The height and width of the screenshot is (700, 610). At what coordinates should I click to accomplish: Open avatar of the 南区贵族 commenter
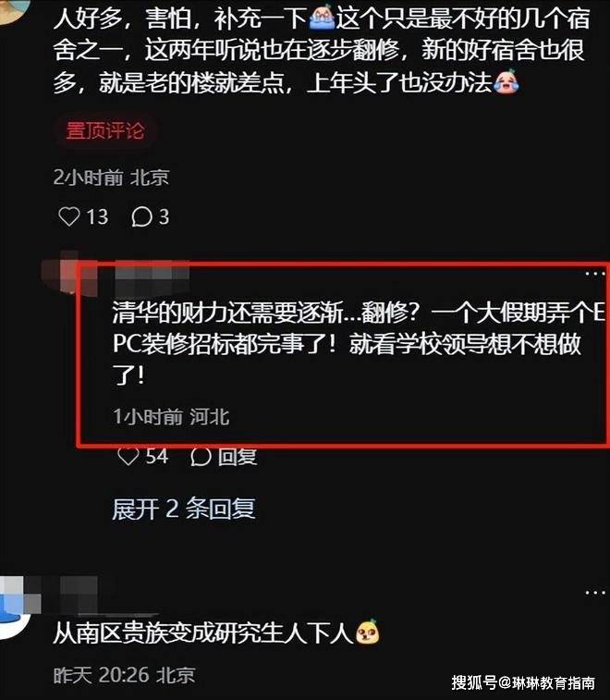[15, 608]
